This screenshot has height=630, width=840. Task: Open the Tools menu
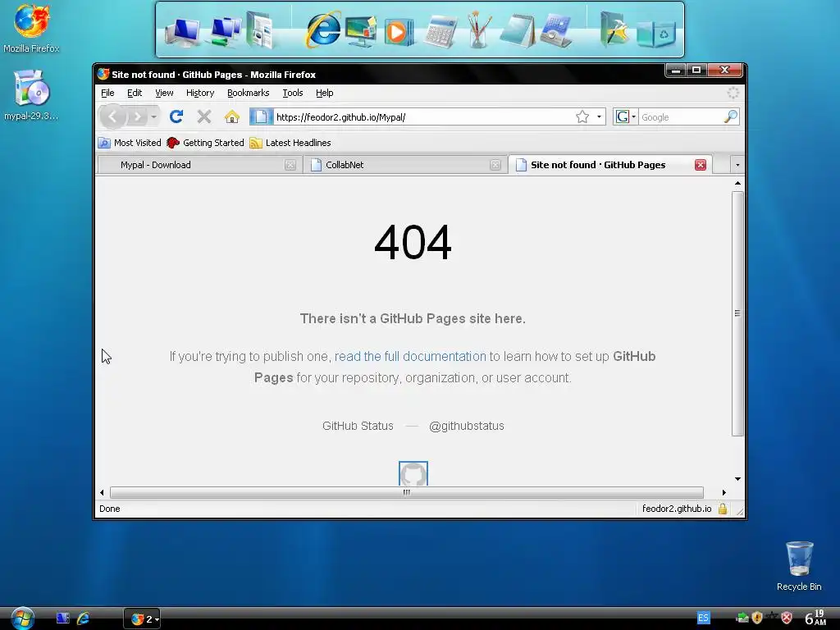click(x=293, y=93)
